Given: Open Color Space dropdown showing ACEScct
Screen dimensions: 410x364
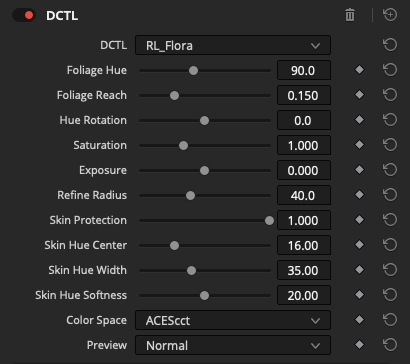Looking at the screenshot, I should click(x=233, y=320).
